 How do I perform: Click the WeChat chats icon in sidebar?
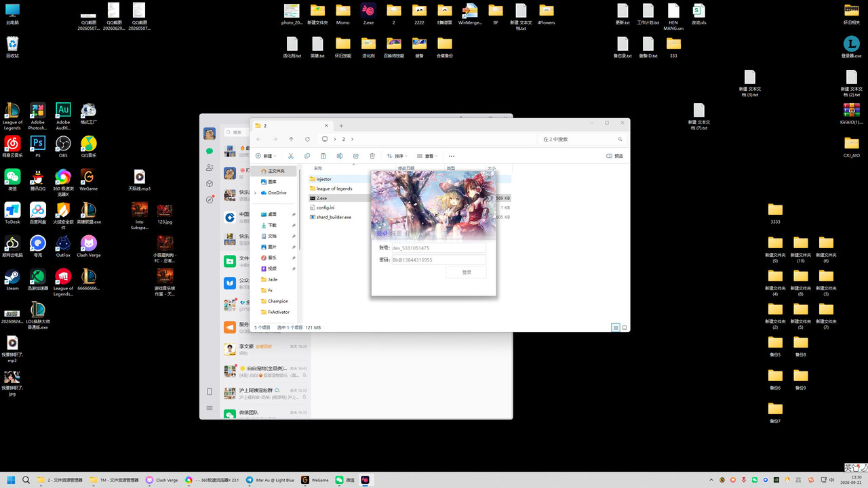coord(210,151)
